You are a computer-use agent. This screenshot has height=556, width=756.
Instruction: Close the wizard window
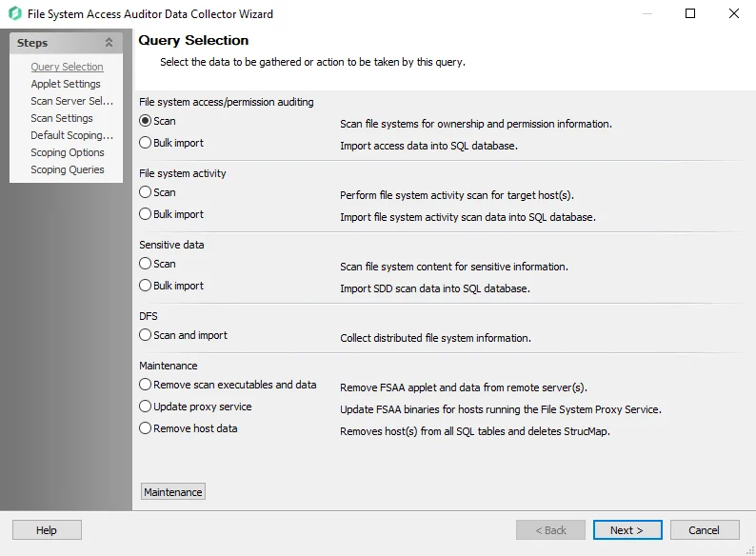[734, 13]
